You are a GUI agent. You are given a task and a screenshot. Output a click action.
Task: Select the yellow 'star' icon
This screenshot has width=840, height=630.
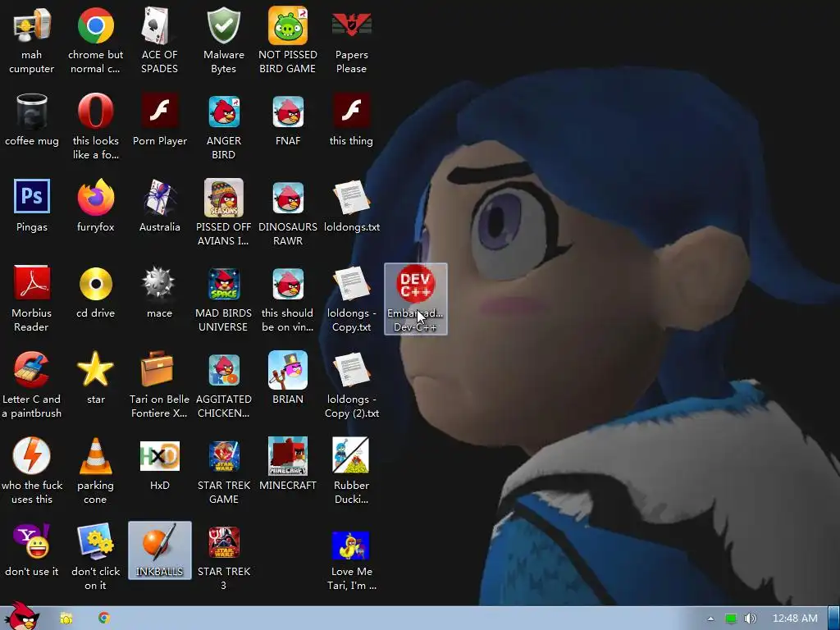point(95,379)
